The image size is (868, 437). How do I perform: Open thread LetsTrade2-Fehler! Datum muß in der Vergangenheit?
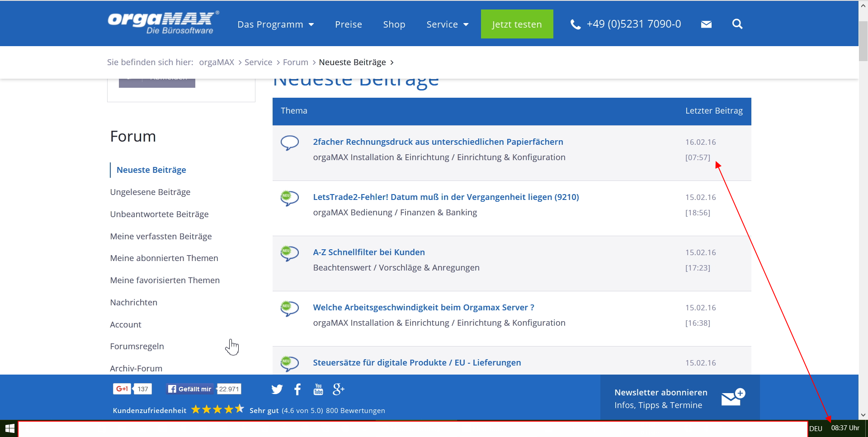[446, 197]
